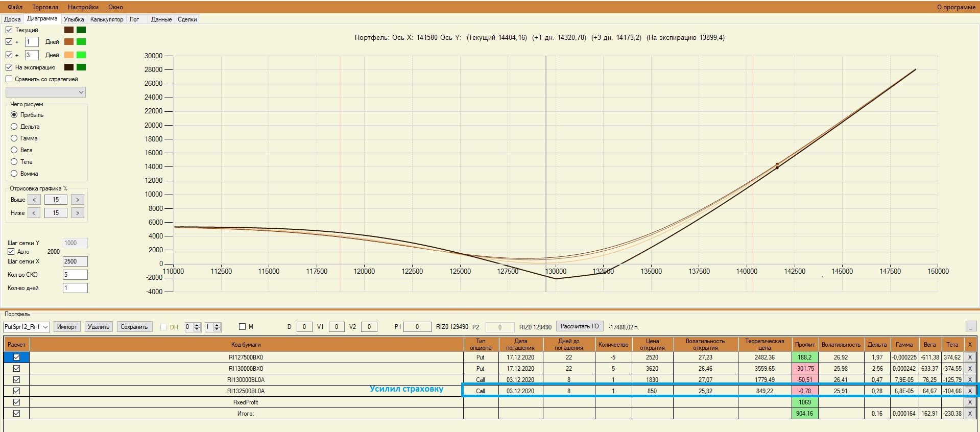The width and height of the screenshot is (980, 432).
Task: Go to the Сделки tab
Action: click(x=187, y=19)
